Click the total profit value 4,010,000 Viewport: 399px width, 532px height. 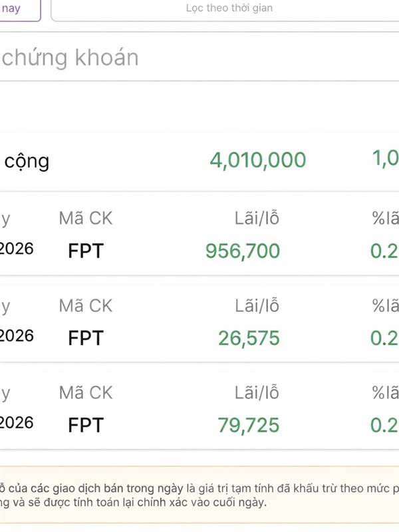pos(258,160)
